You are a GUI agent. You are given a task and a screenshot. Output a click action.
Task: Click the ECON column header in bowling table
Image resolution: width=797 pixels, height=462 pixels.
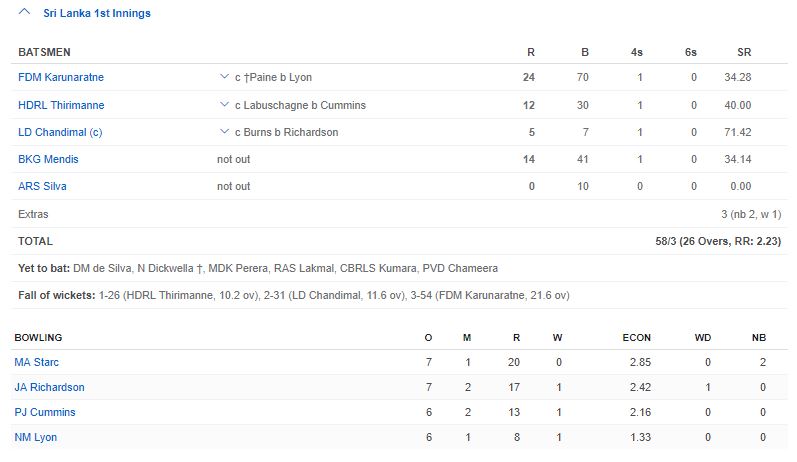coord(636,338)
